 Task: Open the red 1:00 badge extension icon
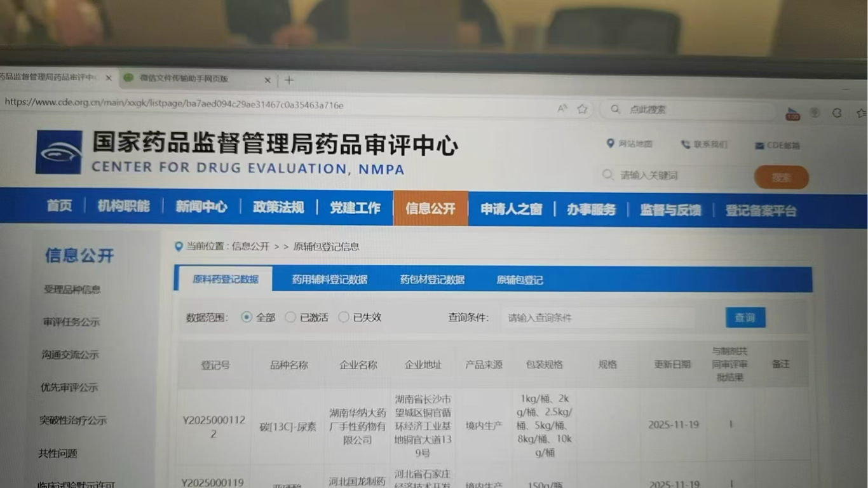792,114
